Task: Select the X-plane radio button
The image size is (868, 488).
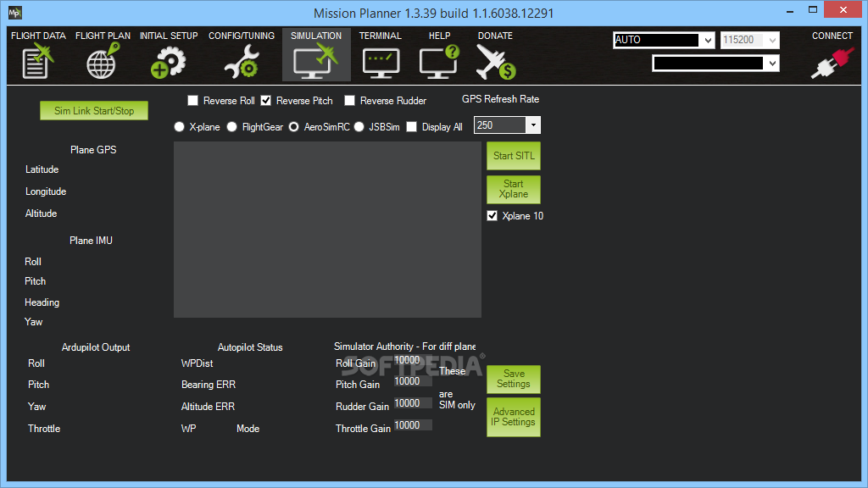Action: 179,127
